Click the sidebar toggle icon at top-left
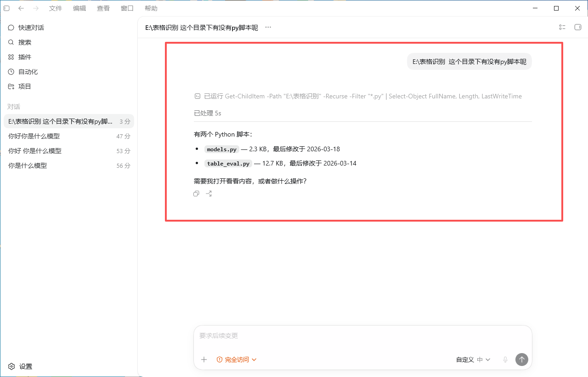The width and height of the screenshot is (588, 377). click(6, 8)
